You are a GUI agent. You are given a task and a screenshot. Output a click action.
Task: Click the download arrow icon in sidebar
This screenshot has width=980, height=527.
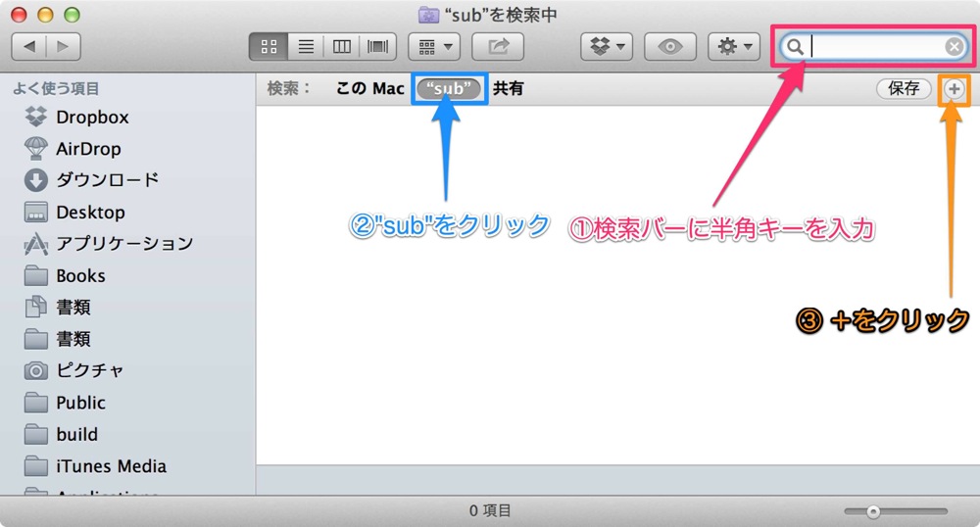tap(35, 180)
